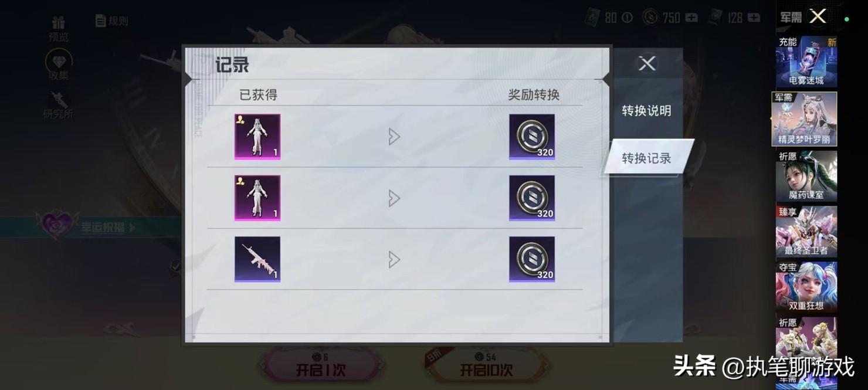Click the first pink outfit reward icon
Screen dimensions: 868x390
[257, 137]
